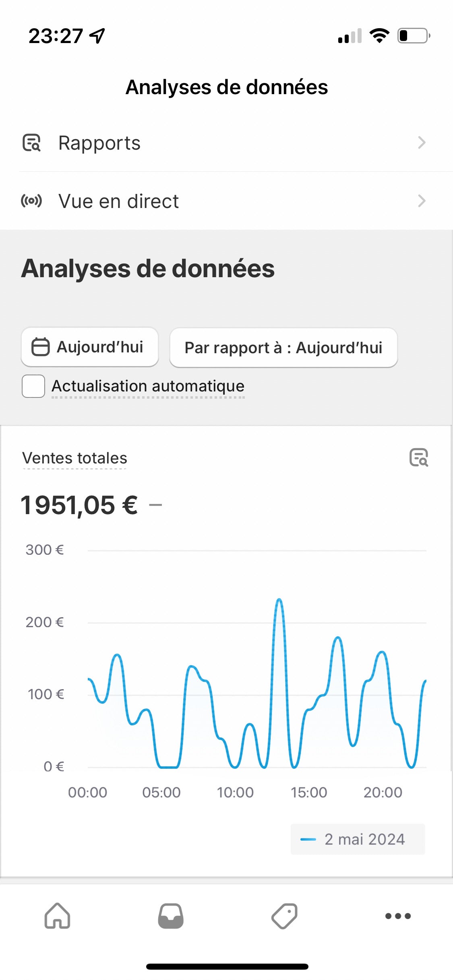This screenshot has height=980, width=453.
Task: Open the Orders inbox tab icon
Action: pos(171,916)
